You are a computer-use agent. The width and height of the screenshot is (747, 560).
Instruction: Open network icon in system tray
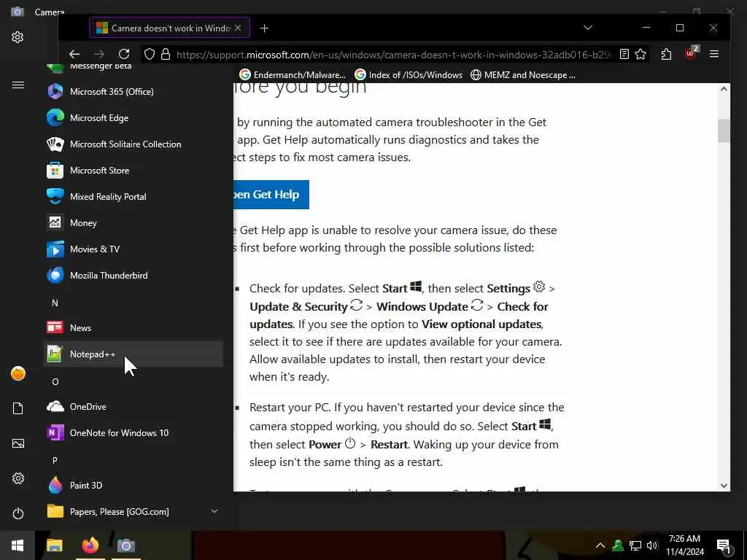[x=635, y=545]
